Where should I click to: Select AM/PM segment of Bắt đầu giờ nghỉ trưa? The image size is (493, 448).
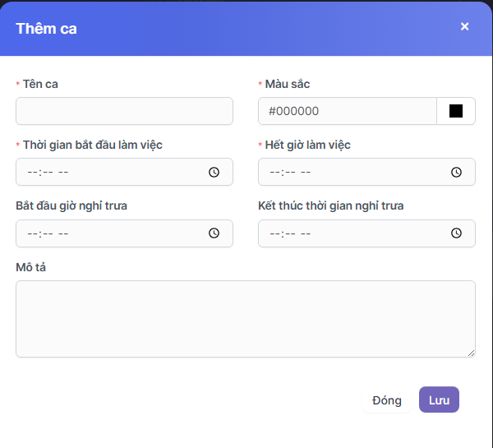click(63, 233)
